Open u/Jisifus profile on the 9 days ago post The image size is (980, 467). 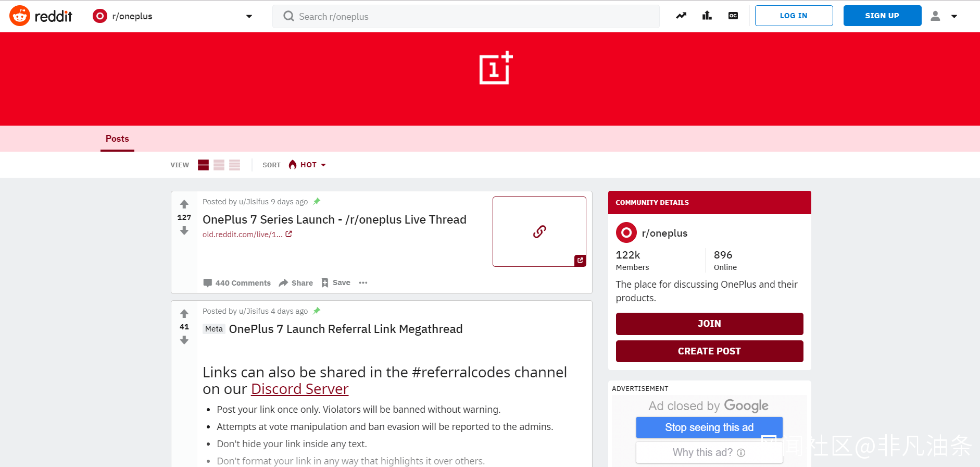click(254, 202)
